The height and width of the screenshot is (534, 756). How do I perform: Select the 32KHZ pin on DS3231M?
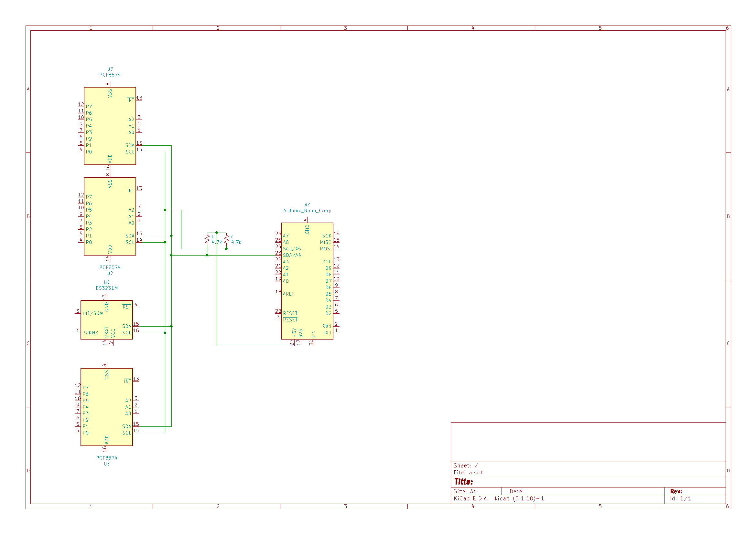tap(90, 333)
